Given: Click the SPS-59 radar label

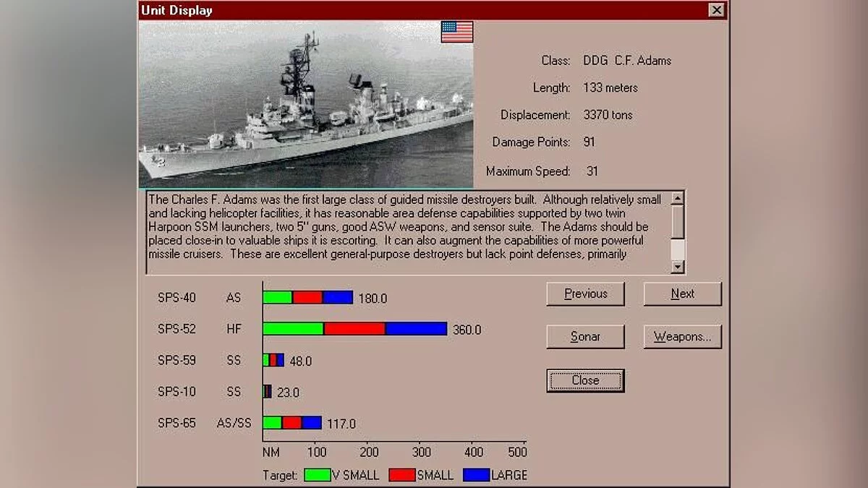Looking at the screenshot, I should pyautogui.click(x=176, y=360).
